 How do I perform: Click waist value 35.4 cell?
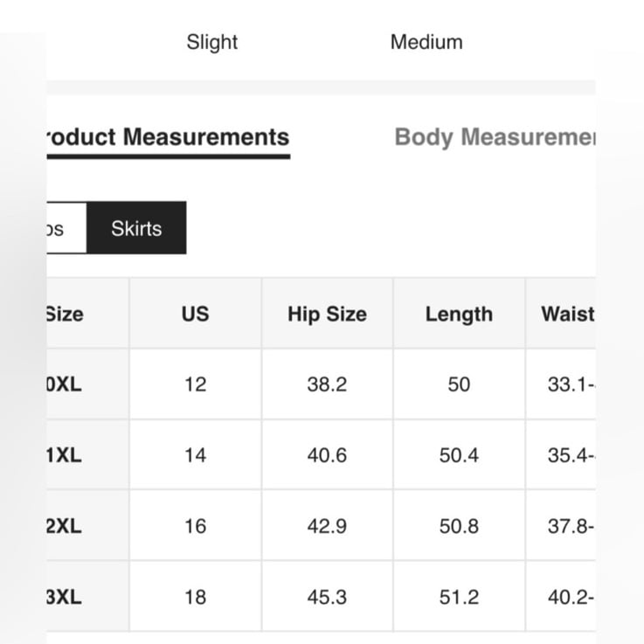561,455
